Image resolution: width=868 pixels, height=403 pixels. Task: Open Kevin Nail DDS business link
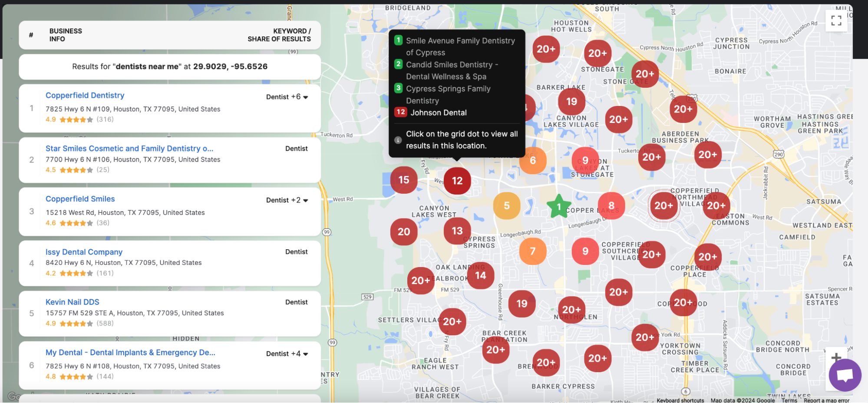(72, 302)
